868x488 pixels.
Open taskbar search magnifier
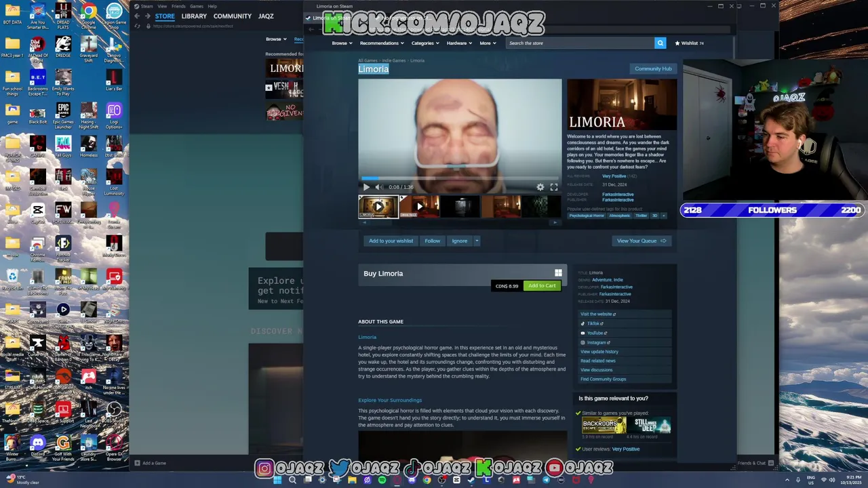click(292, 480)
